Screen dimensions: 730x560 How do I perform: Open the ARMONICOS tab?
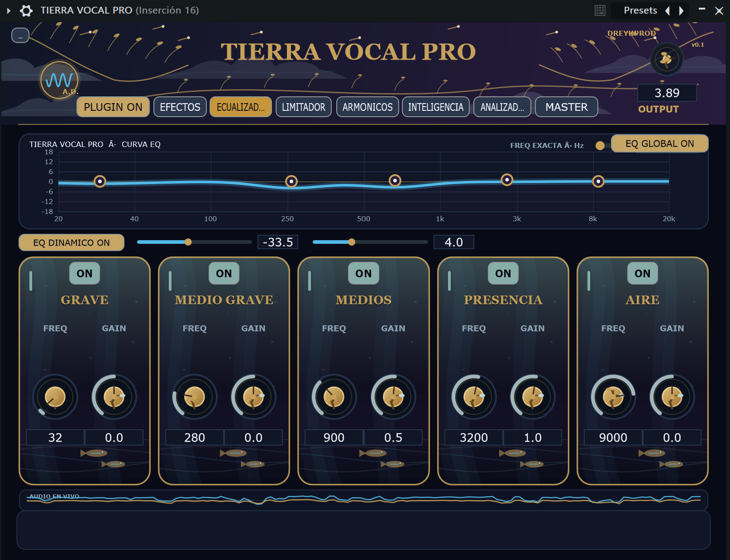pyautogui.click(x=367, y=107)
